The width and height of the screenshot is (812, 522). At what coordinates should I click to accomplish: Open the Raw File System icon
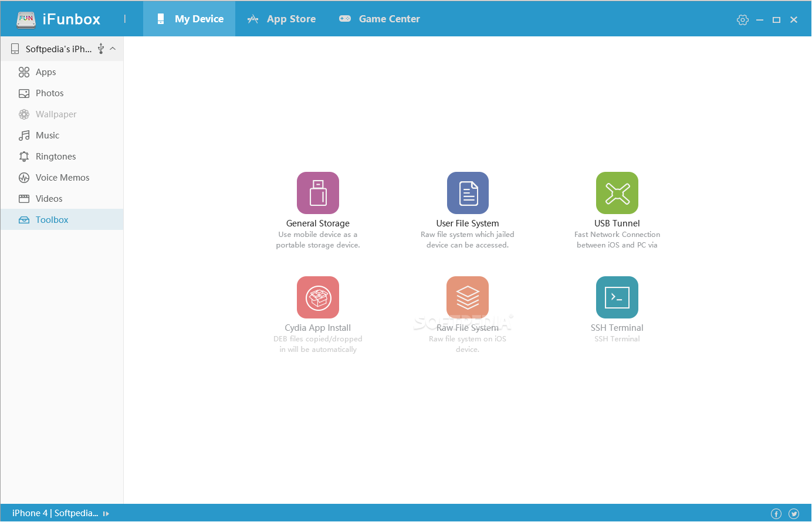(468, 297)
